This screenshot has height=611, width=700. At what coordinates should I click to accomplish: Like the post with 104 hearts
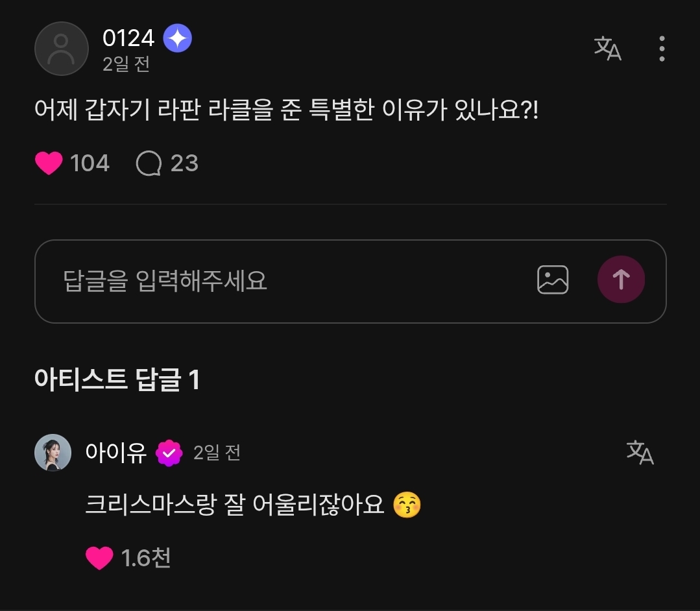point(49,163)
